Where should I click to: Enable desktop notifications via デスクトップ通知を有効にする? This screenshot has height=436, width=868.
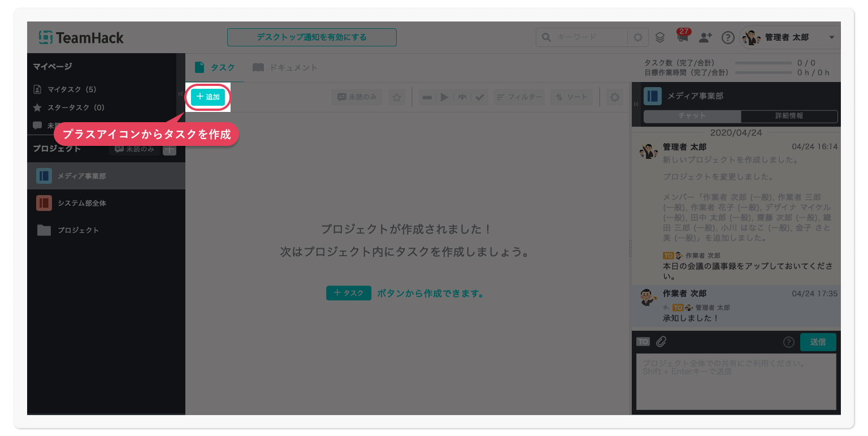click(x=312, y=37)
